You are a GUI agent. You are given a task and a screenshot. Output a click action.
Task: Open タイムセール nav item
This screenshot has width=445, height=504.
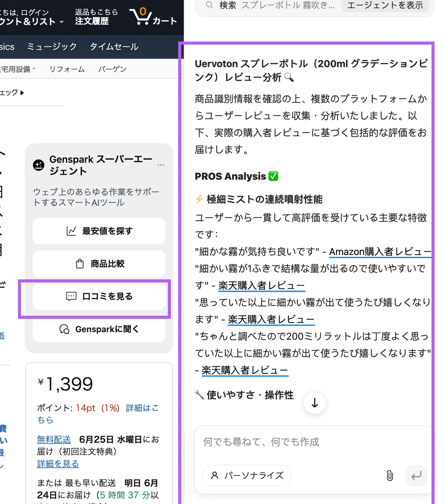point(114,47)
